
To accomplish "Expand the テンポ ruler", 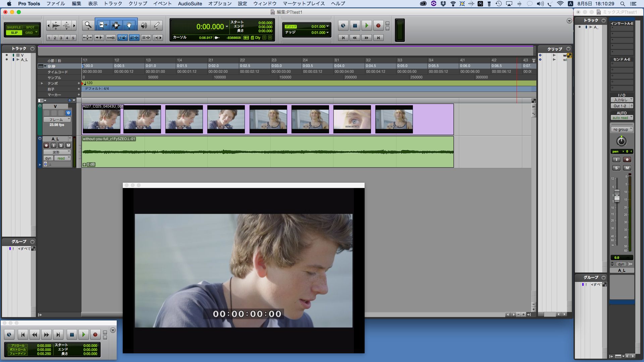I will tap(42, 83).
